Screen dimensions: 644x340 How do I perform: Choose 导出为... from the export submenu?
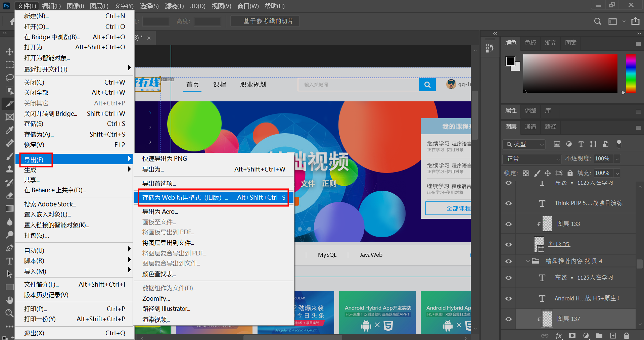(214, 169)
